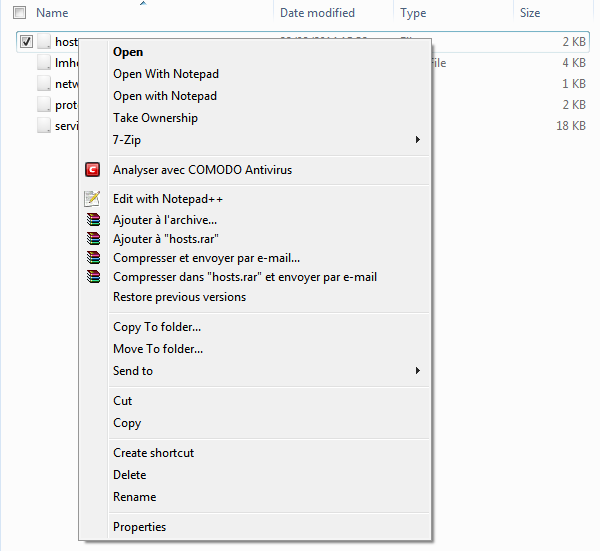The width and height of the screenshot is (600, 551).
Task: Click the services file icon
Action: pyautogui.click(x=44, y=126)
